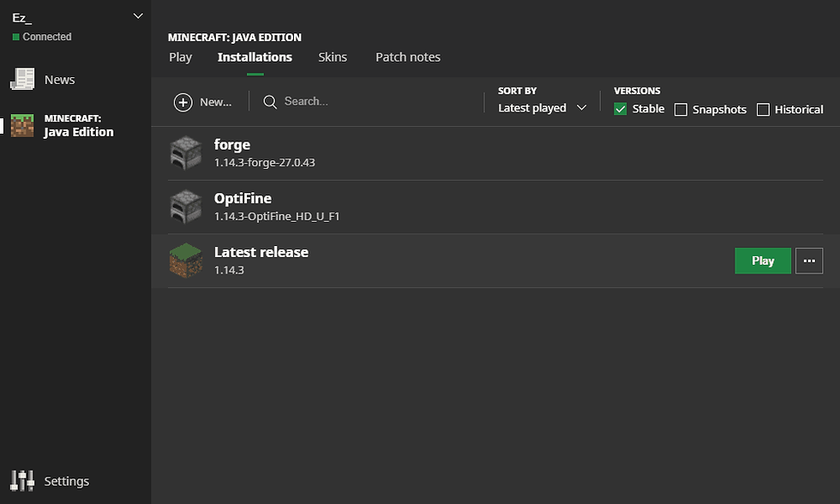Click the plus icon for New installation
The height and width of the screenshot is (504, 840).
click(183, 102)
